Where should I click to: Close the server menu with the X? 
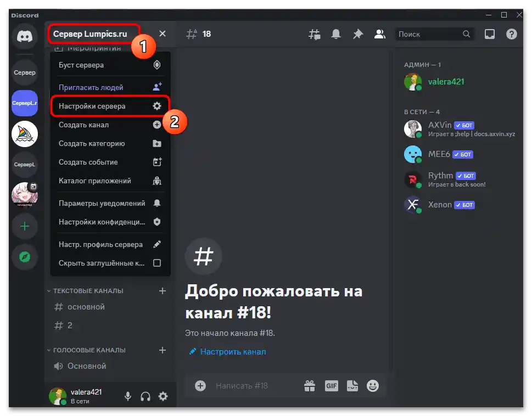pyautogui.click(x=162, y=33)
